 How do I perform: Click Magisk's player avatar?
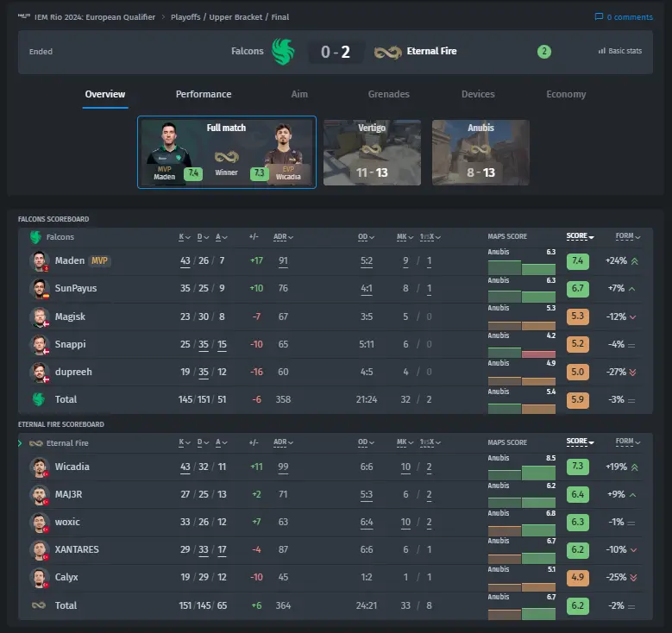tap(40, 317)
